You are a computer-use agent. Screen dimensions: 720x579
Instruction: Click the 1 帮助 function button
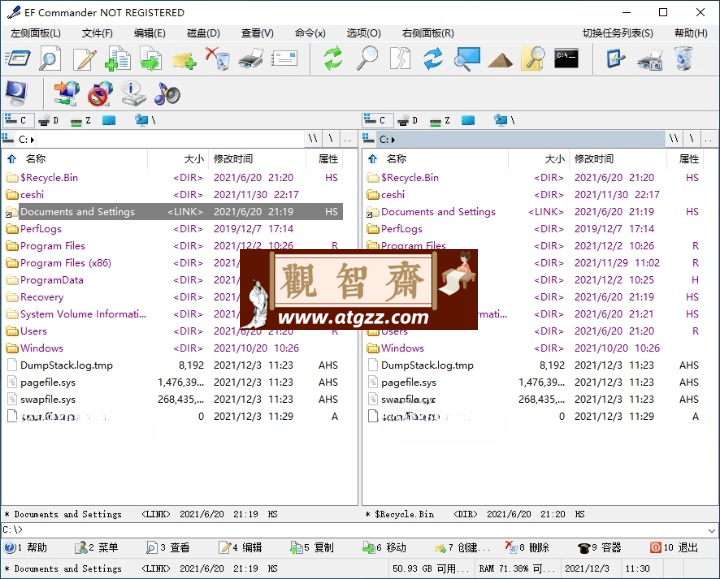point(26,547)
